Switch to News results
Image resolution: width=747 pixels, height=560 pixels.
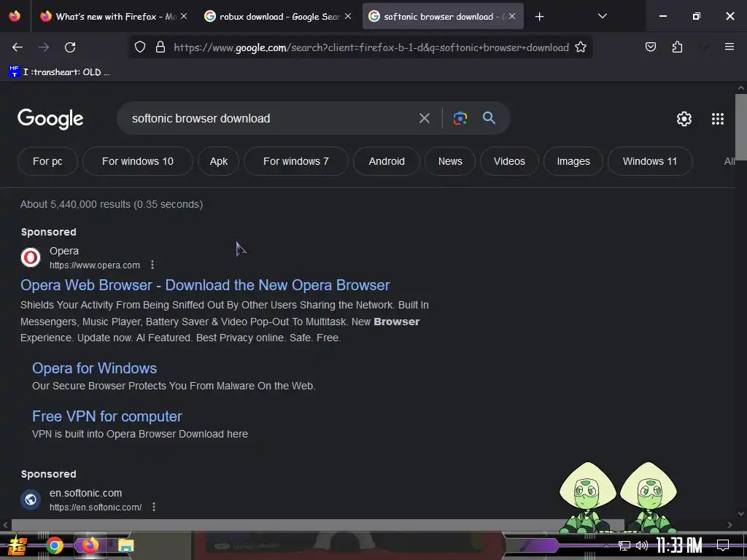(450, 161)
